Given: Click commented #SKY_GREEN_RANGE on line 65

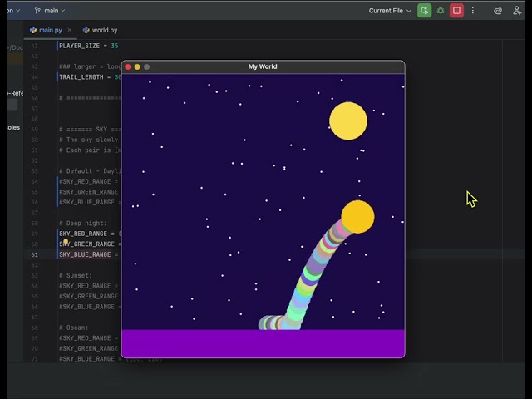Looking at the screenshot, I should 89,296.
